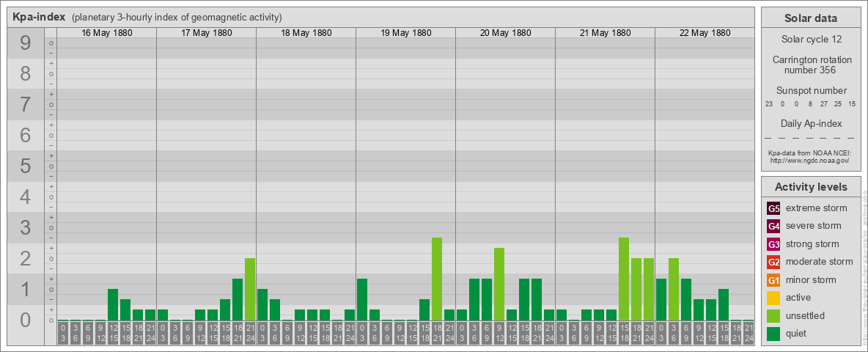Click the 'severe storm' legend label
Viewport: 868px width, 352px height.
tap(813, 227)
